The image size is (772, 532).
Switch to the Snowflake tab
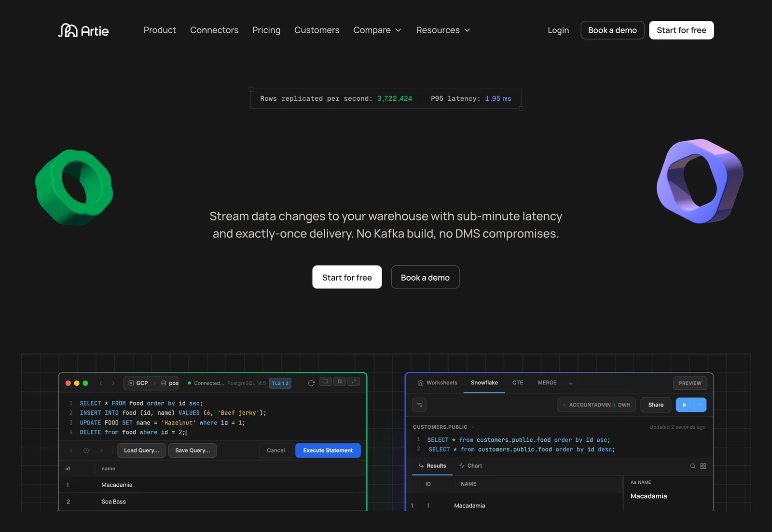pos(484,382)
